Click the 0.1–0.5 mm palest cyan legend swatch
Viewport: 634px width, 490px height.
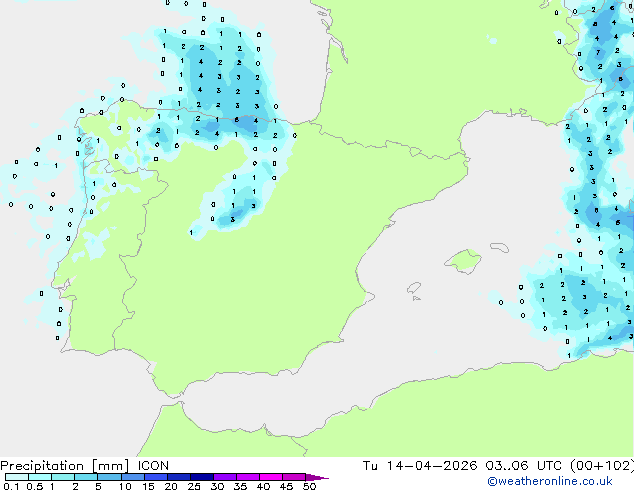17,477
